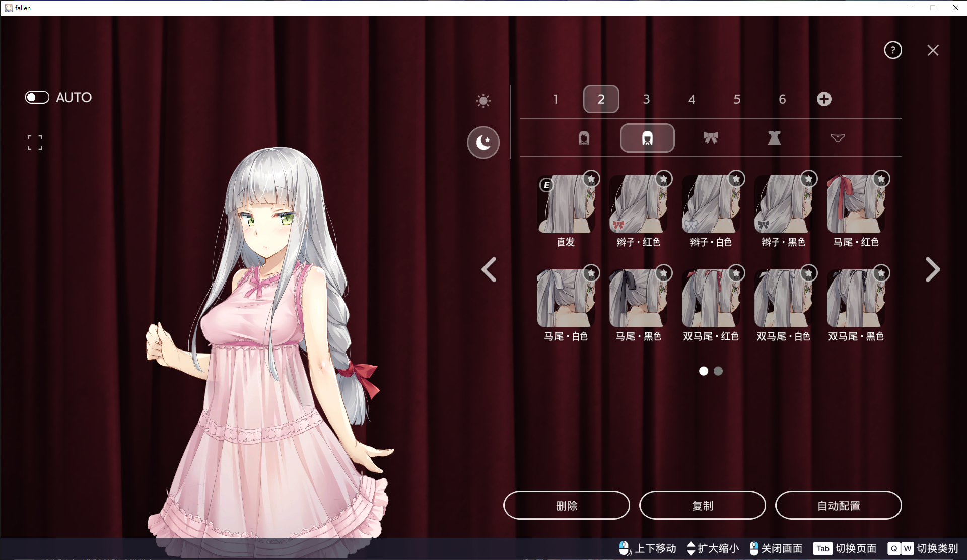967x560 pixels.
Task: Go to previous page with left chevron
Action: 489,269
